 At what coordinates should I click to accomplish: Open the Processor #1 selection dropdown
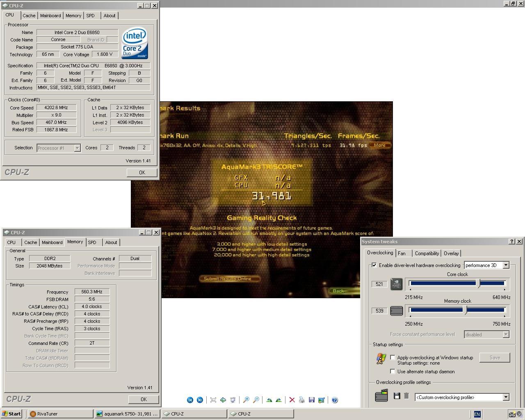pos(77,148)
